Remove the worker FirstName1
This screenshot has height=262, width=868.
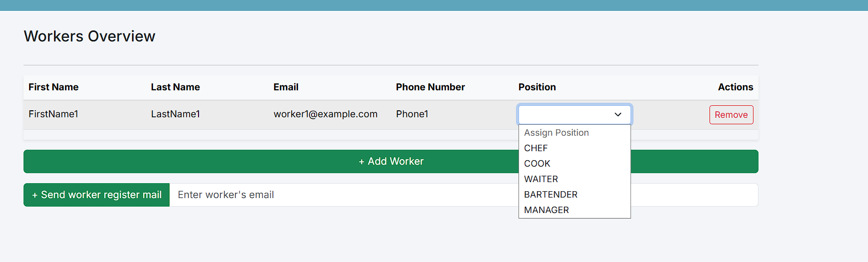pos(731,115)
